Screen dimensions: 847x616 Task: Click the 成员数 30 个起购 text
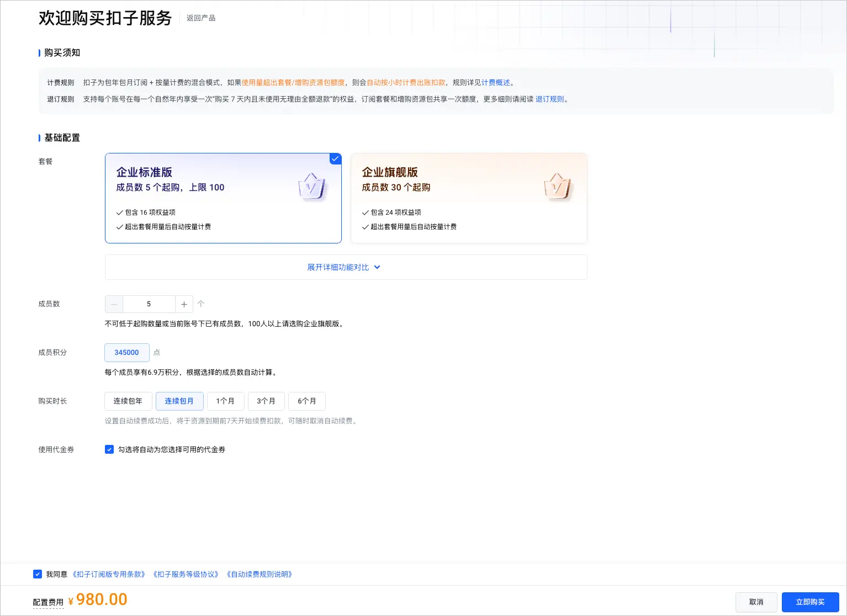tap(396, 188)
